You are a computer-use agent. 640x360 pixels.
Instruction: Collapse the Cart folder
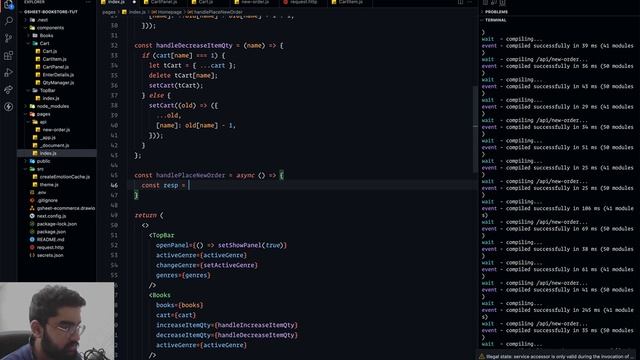[x=44, y=43]
